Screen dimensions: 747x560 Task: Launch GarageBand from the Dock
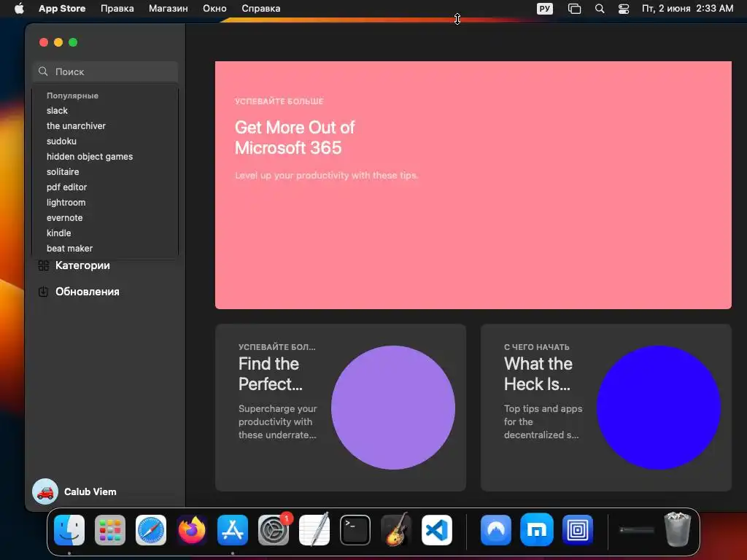click(x=396, y=530)
